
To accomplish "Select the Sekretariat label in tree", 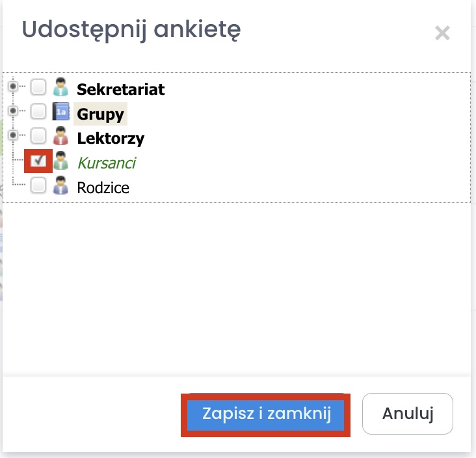I will [120, 89].
